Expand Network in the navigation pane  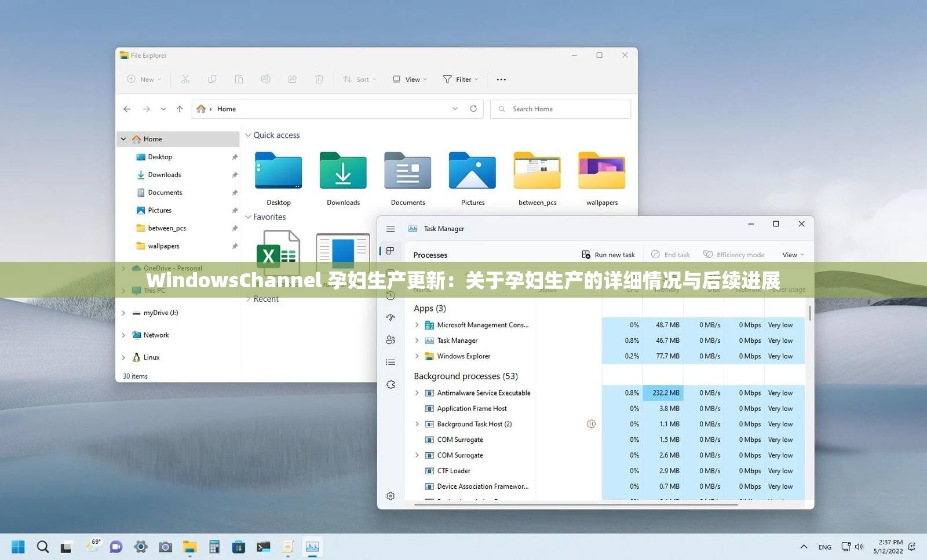123,335
